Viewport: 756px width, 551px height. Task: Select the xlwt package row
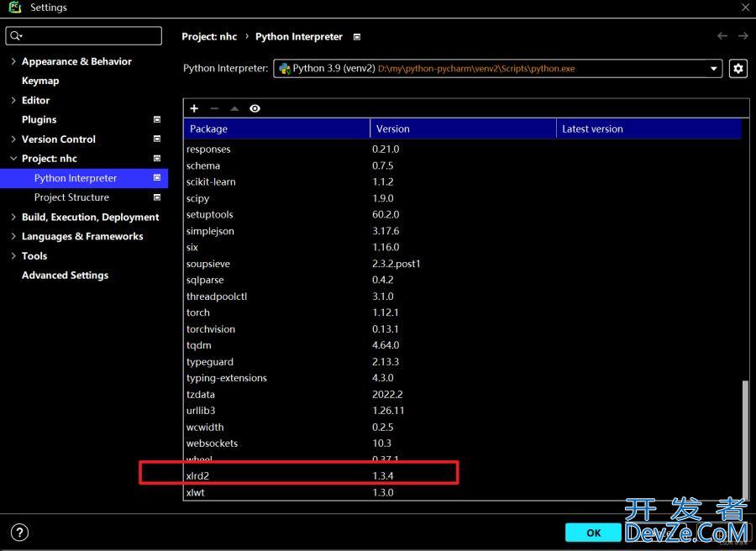coord(463,492)
